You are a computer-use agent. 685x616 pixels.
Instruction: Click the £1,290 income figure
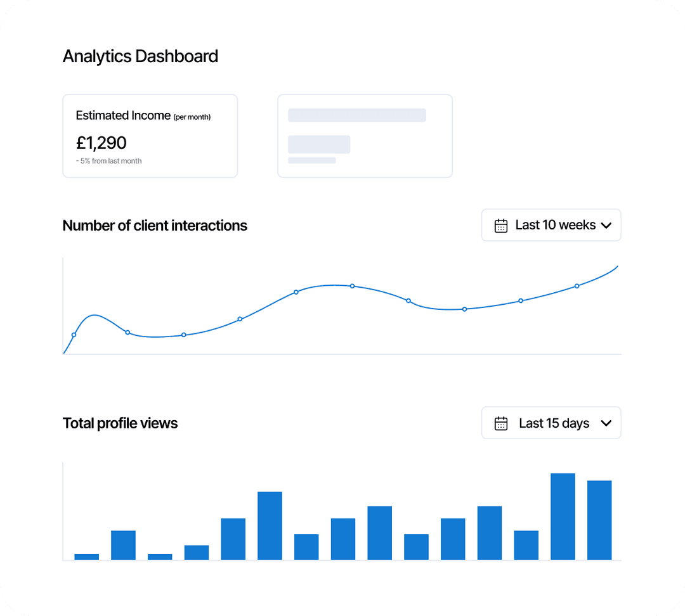pos(101,143)
